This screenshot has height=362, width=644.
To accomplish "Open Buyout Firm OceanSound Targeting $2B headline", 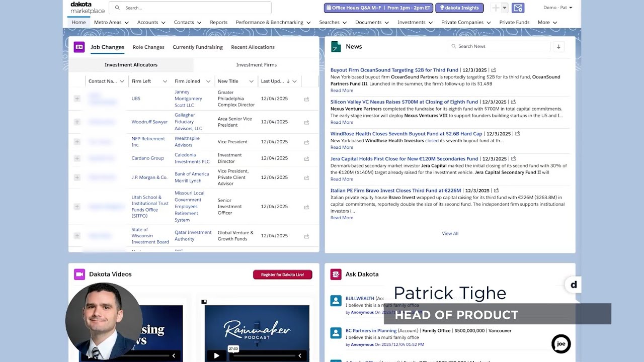I will 394,70.
